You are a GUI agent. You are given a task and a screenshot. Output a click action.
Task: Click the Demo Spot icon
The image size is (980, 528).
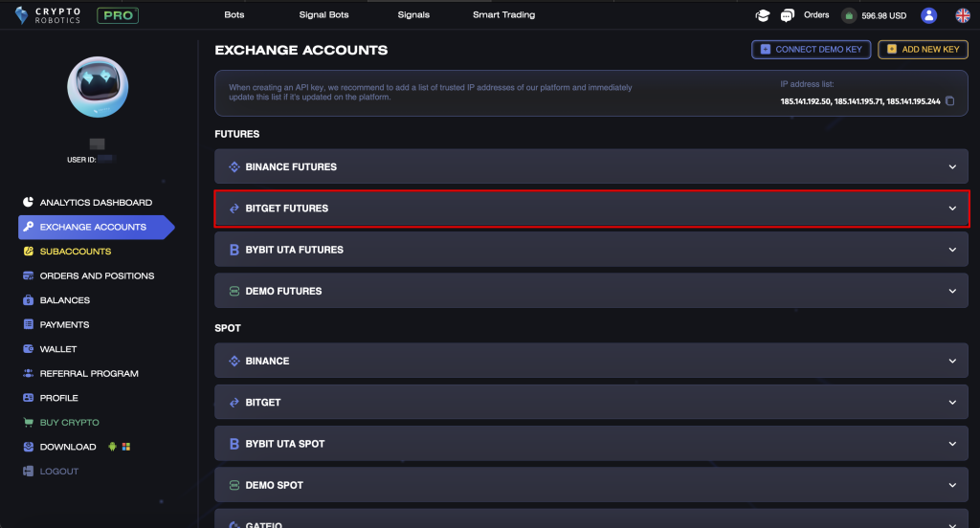point(234,485)
